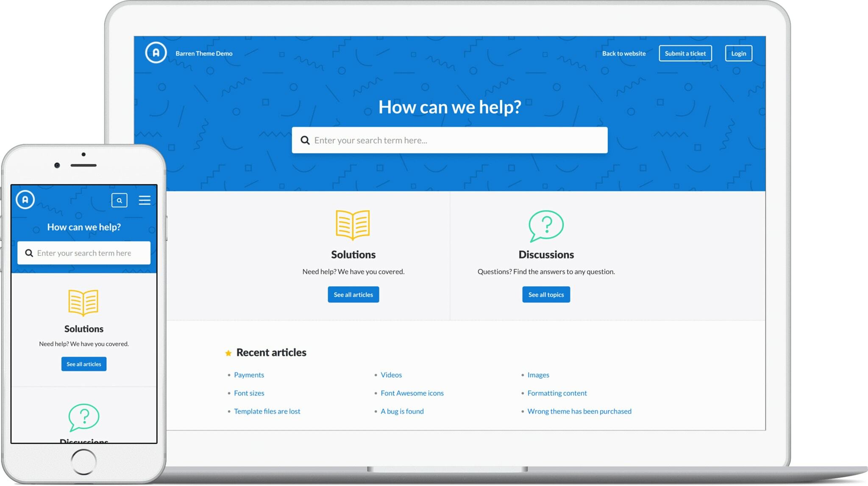Click the Videos article link
Image resolution: width=868 pixels, height=486 pixels.
391,374
